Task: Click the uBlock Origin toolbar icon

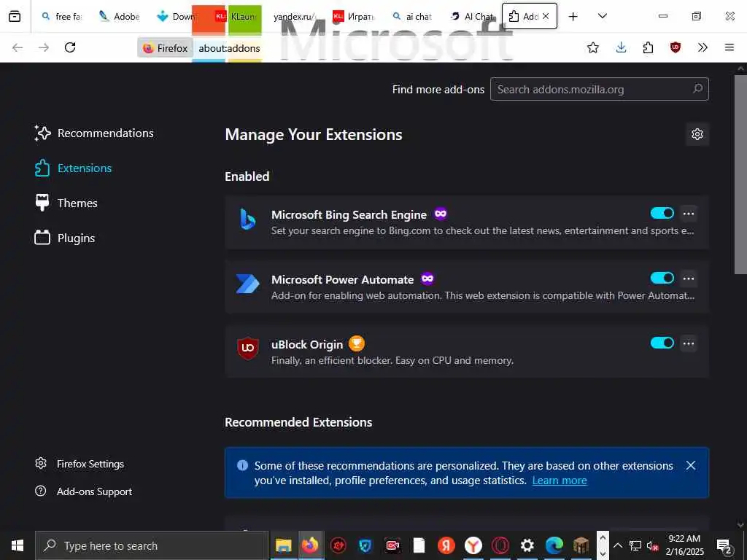Action: [675, 47]
